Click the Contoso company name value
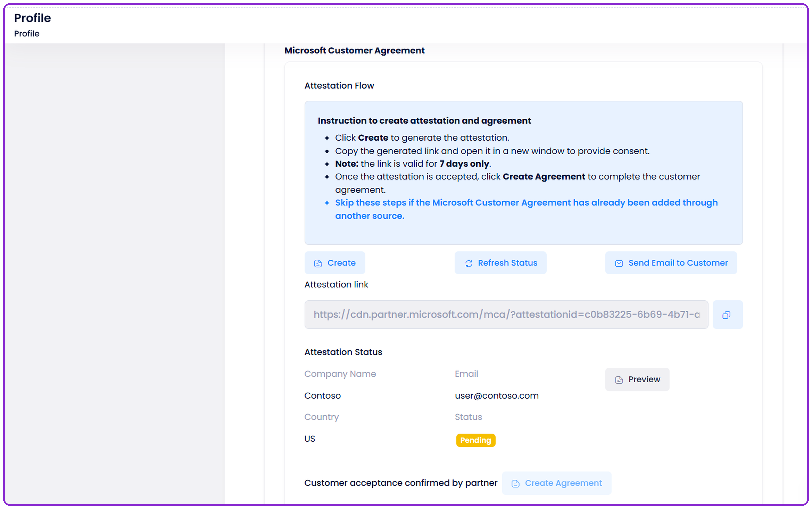The width and height of the screenshot is (812, 509). [322, 395]
